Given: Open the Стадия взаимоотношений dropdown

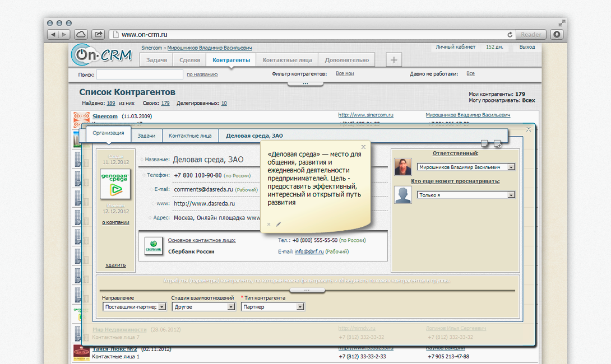Looking at the screenshot, I should [x=203, y=307].
